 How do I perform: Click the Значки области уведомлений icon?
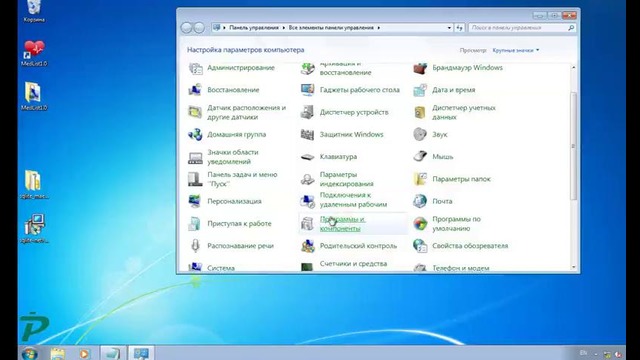tap(195, 157)
